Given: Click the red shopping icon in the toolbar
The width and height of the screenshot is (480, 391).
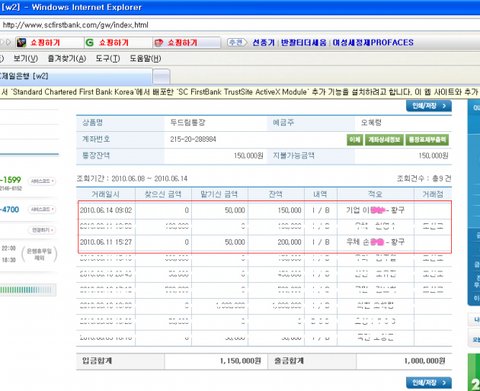Looking at the screenshot, I should (x=159, y=43).
